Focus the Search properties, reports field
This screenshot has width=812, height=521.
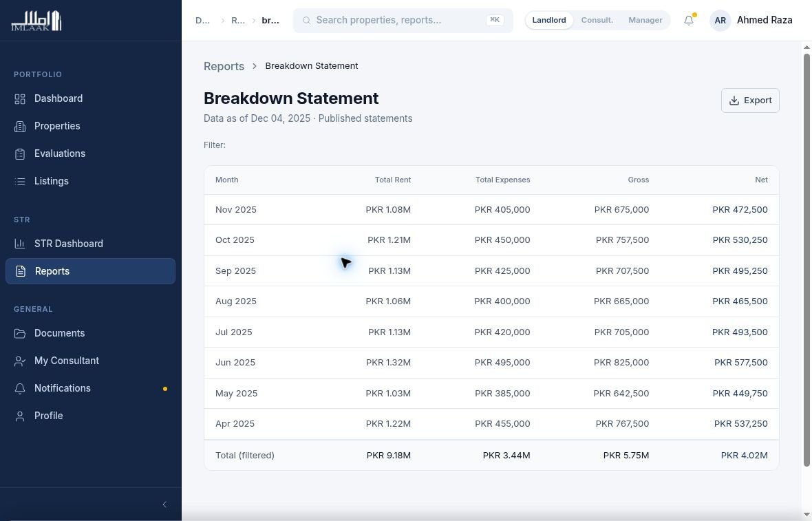pyautogui.click(x=403, y=20)
